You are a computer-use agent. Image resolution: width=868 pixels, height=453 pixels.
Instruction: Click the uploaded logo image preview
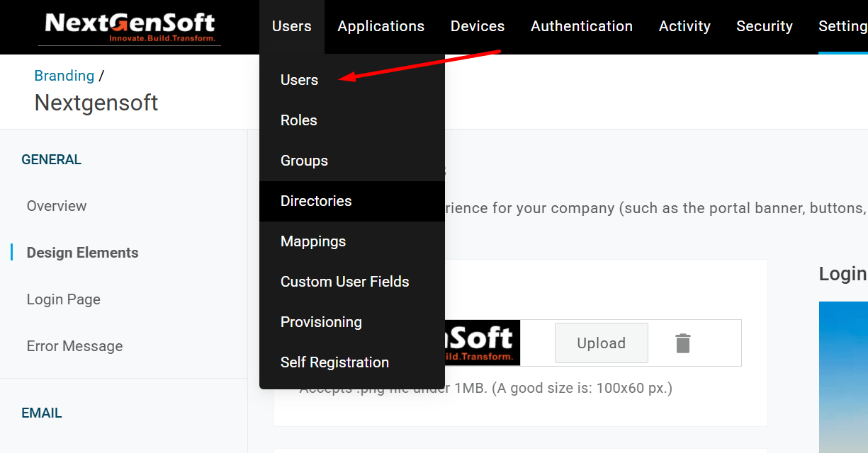(482, 343)
